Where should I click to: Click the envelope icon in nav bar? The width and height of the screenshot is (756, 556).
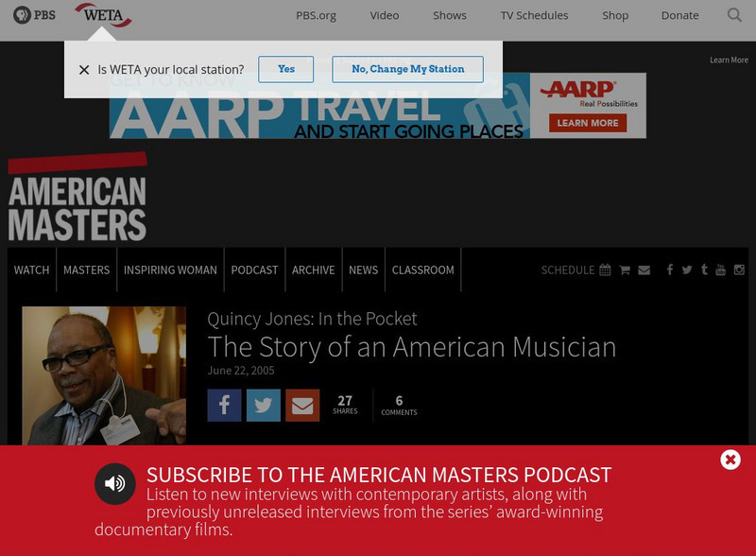pos(644,269)
